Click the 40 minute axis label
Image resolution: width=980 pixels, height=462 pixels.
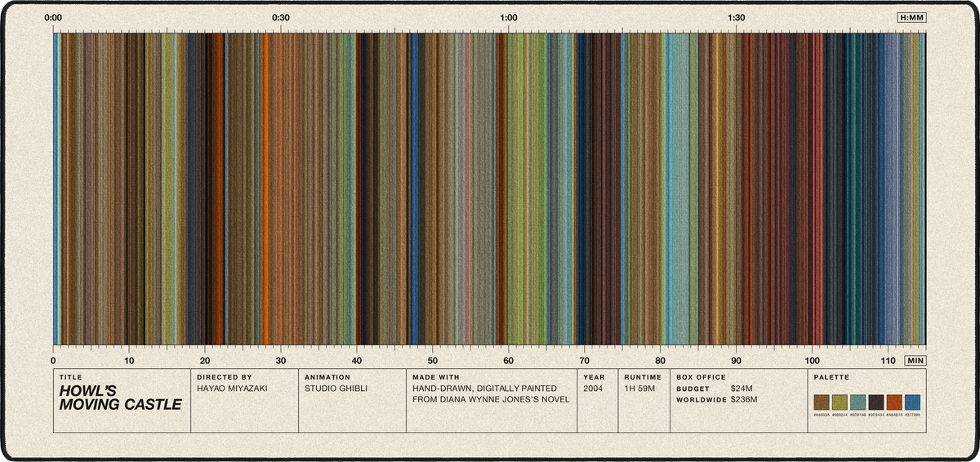[x=357, y=360]
